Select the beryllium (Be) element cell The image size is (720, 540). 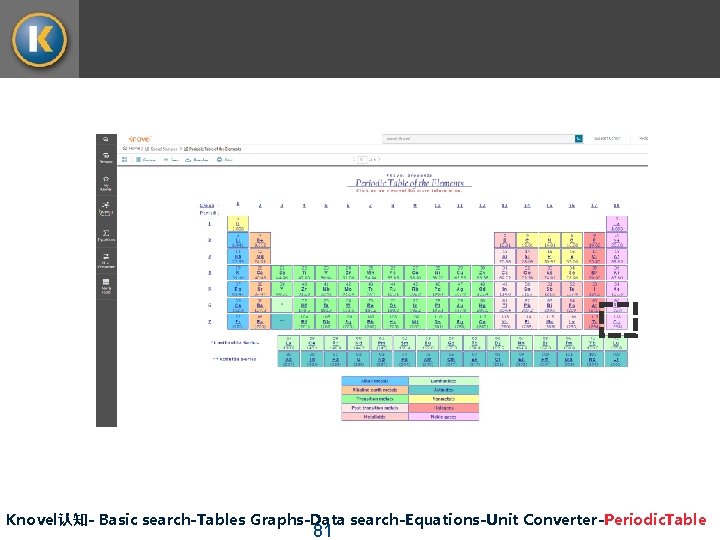click(260, 240)
